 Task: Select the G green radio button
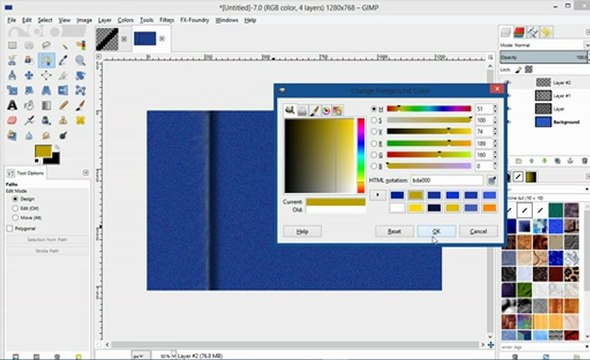click(x=374, y=155)
